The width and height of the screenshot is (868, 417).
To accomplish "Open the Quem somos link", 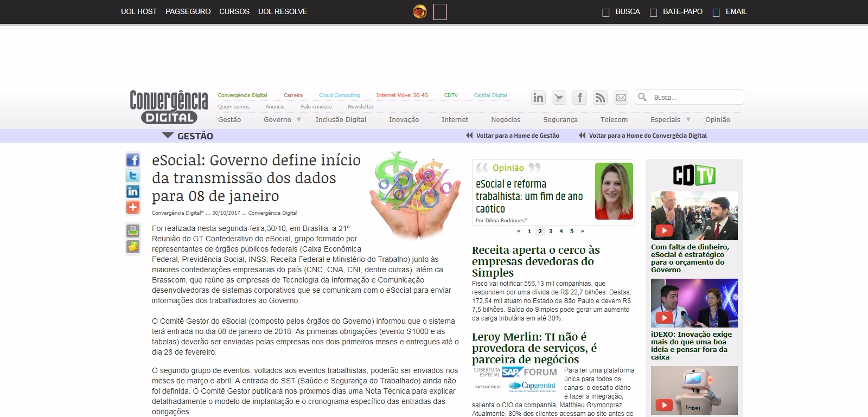I will 234,107.
